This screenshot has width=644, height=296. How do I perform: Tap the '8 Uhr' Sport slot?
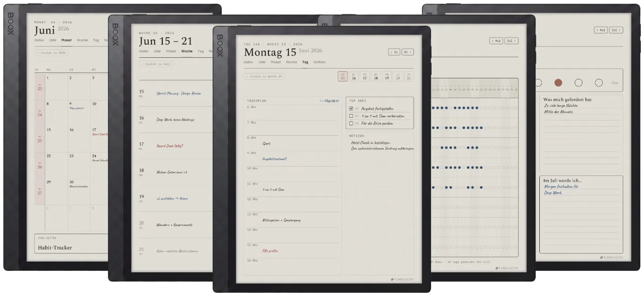coord(293,143)
